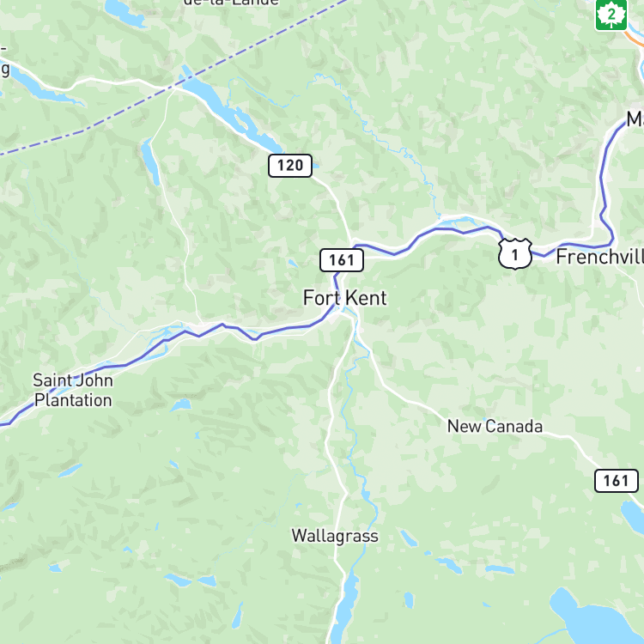Select the Route 161 shield beside Fort Kent
The width and height of the screenshot is (644, 644).
342,260
